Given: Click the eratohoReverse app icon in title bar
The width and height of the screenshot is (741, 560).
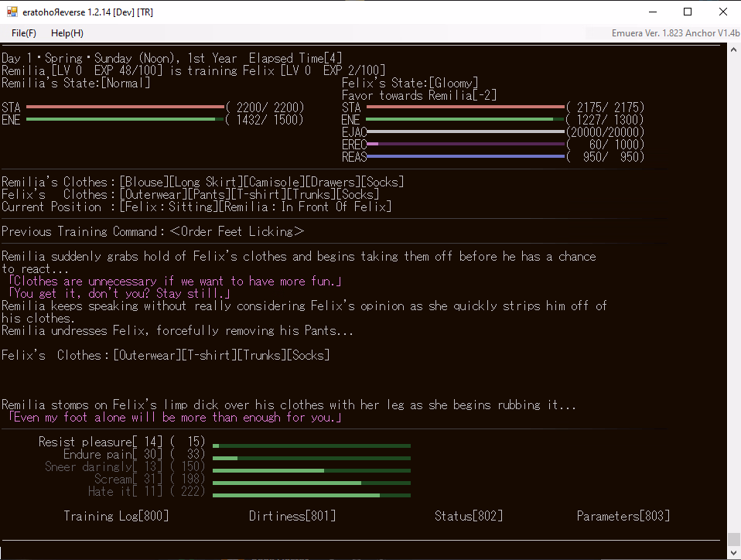Looking at the screenshot, I should click(x=12, y=12).
